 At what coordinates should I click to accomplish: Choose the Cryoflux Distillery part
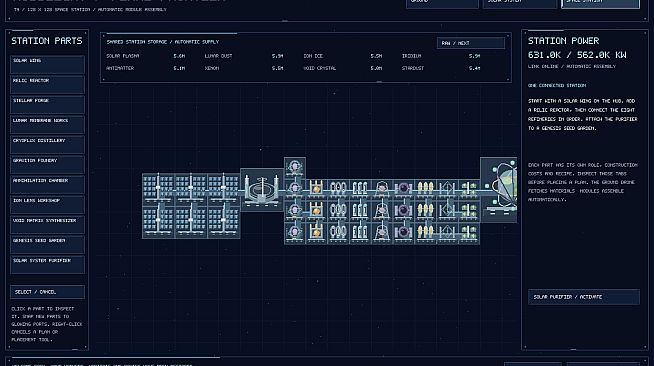(x=47, y=145)
